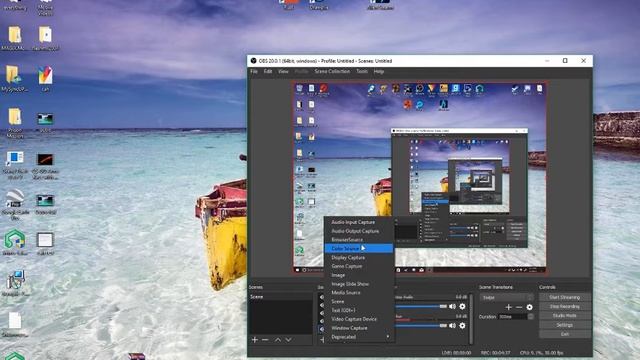The image size is (640, 360).
Task: Click the transition Duration value field
Action: (x=513, y=317)
